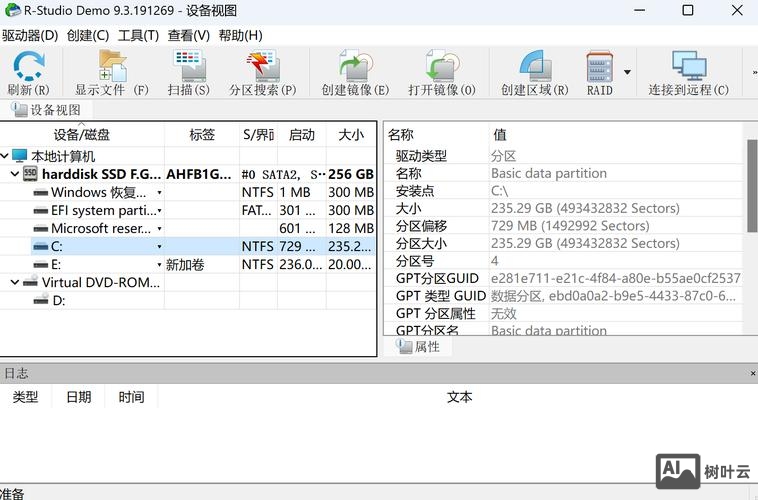Open dropdown arrow for C: partition
758x500 pixels.
[x=159, y=247]
